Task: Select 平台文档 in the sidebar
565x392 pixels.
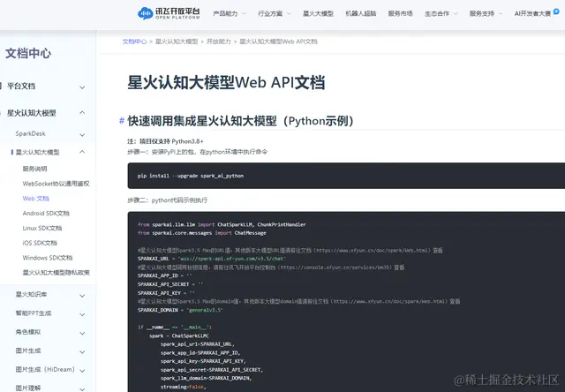Action: point(21,87)
